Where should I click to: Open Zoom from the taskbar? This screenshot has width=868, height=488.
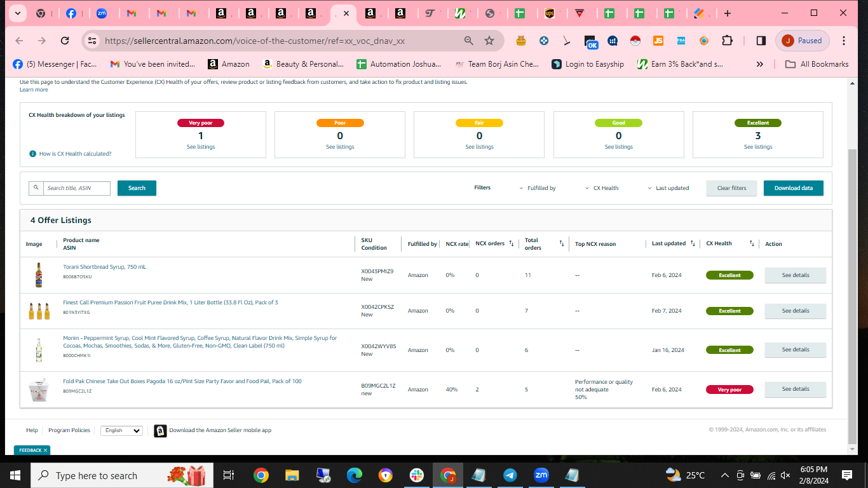click(x=541, y=475)
